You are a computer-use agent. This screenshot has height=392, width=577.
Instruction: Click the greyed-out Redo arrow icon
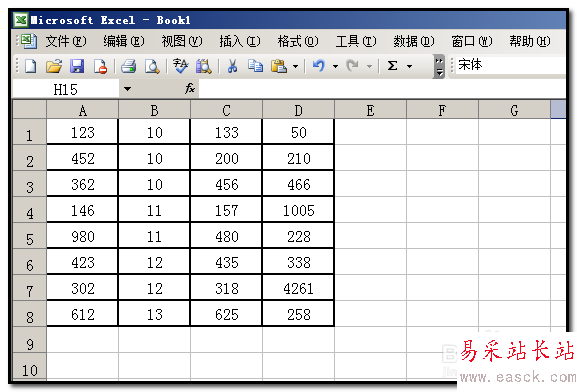tap(352, 66)
